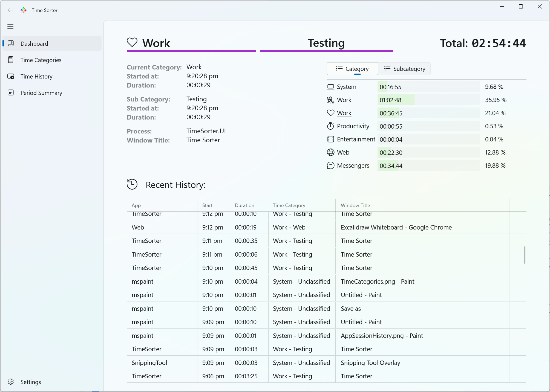Viewport: 550px width, 392px height.
Task: Open Time Categories from the sidebar
Action: [41, 60]
